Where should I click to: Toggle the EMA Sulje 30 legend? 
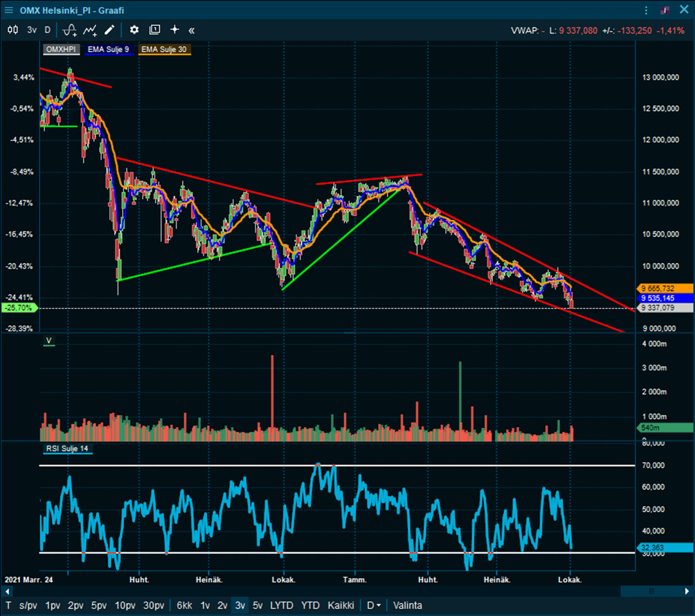(164, 49)
